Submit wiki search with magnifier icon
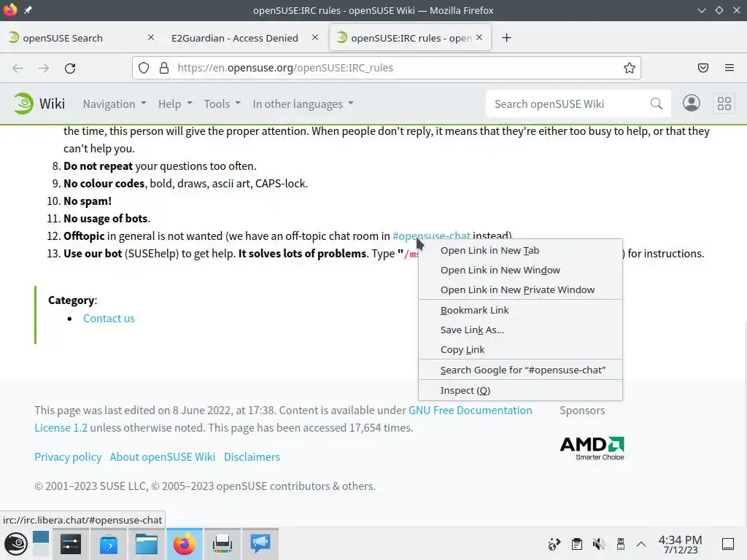The width and height of the screenshot is (747, 560). pyautogui.click(x=656, y=104)
